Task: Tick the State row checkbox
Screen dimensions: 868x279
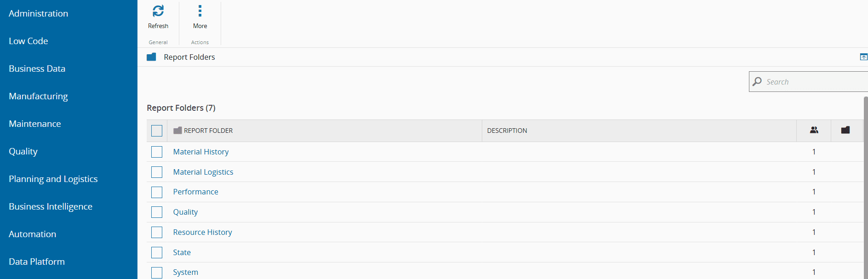Action: (x=157, y=252)
